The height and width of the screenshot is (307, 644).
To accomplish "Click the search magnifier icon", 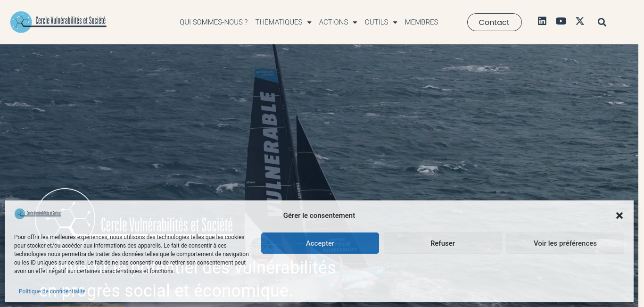I will click(x=602, y=22).
